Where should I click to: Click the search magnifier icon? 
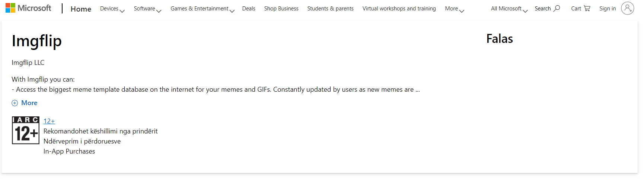tap(557, 8)
